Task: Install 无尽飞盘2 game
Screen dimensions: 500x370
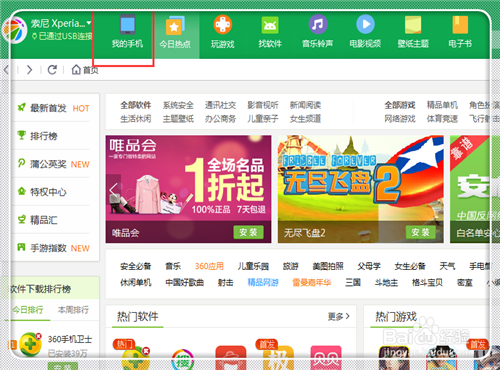Action: pos(420,232)
